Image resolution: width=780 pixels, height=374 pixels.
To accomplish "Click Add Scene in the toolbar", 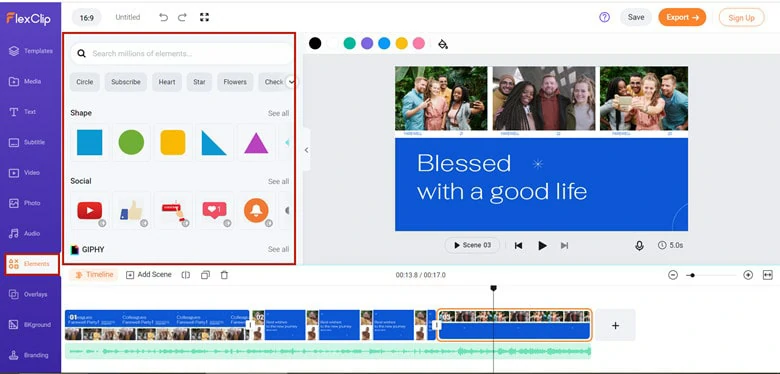I will point(149,275).
